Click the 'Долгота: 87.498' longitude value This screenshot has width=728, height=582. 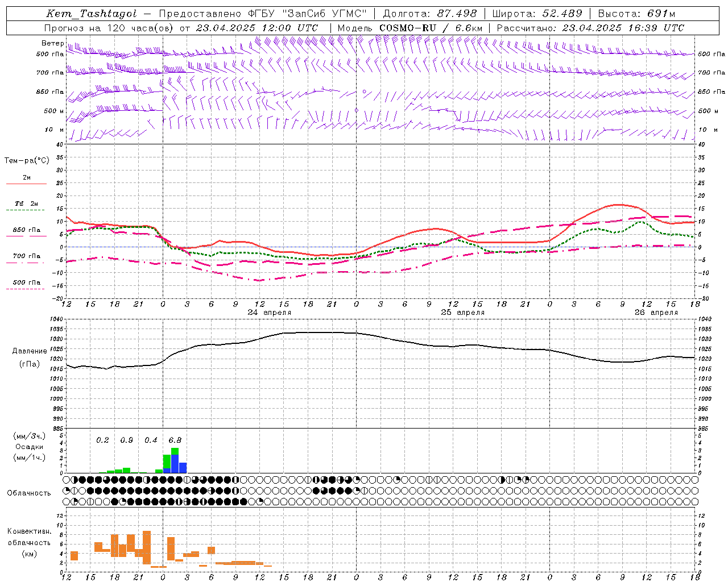[x=431, y=14]
